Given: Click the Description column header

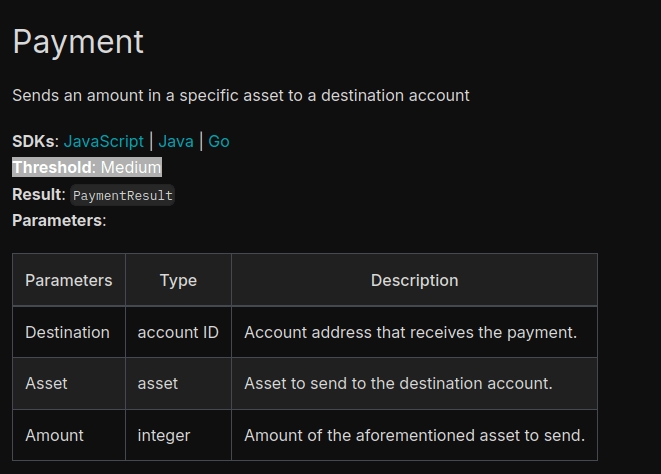Looking at the screenshot, I should click(x=414, y=280).
